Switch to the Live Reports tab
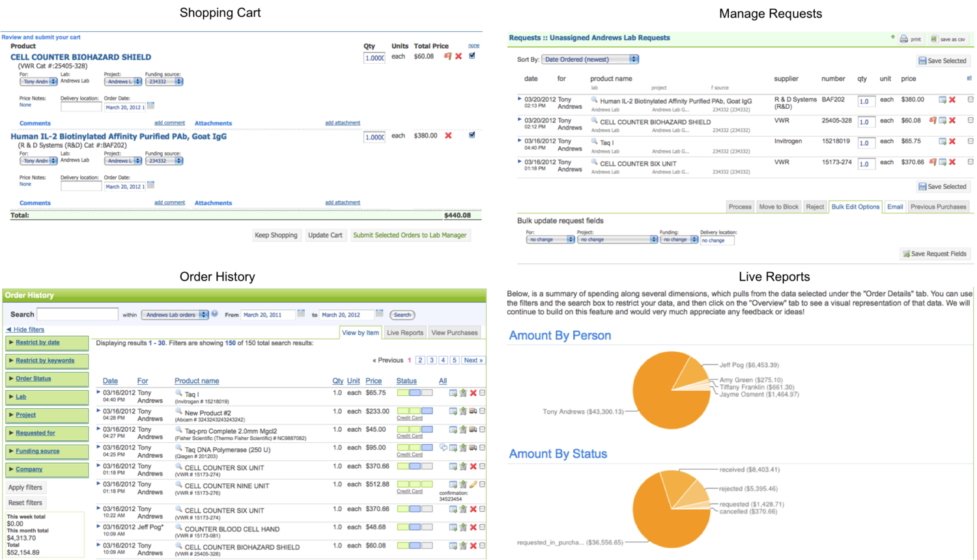 [x=405, y=333]
